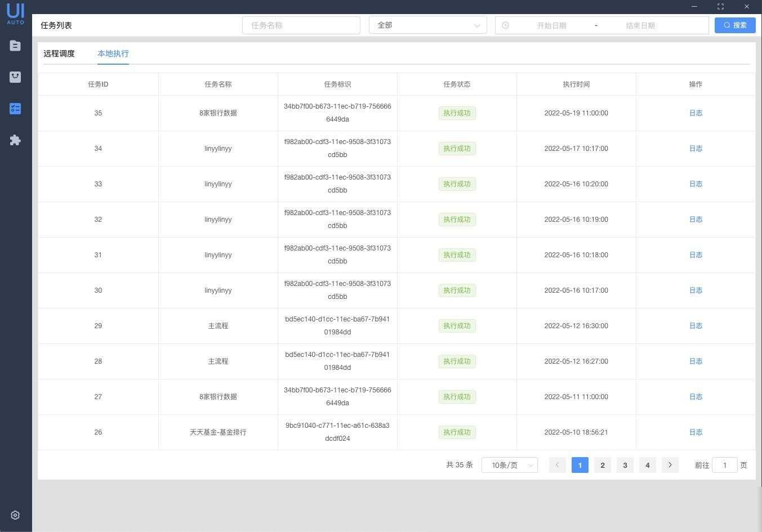Minimize the application window

pos(694,7)
